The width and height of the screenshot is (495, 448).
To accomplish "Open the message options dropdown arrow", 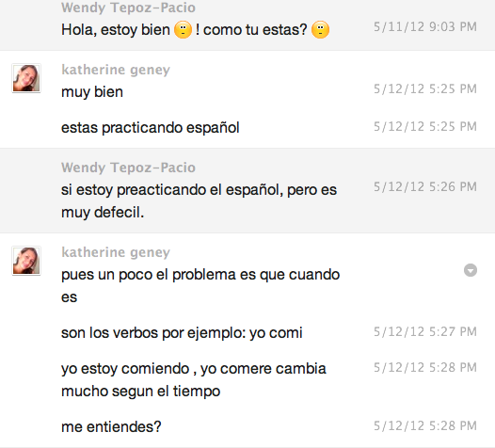I will 471,270.
